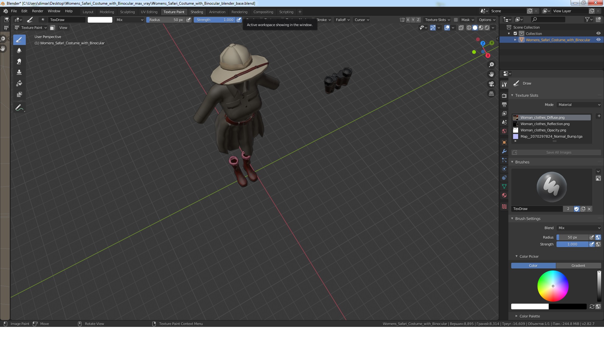The height and width of the screenshot is (364, 604).
Task: Open Falloff dropdown
Action: (343, 20)
